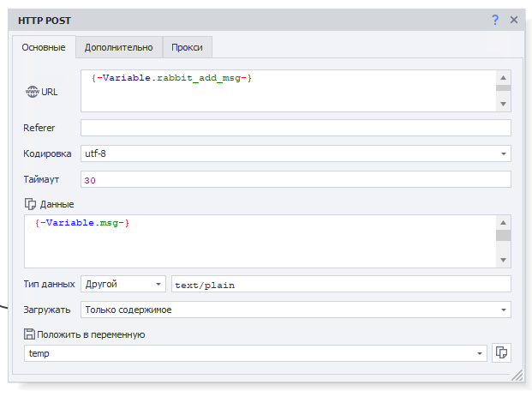
Task: Click the {-Variable.msg-} text
Action: coord(82,223)
